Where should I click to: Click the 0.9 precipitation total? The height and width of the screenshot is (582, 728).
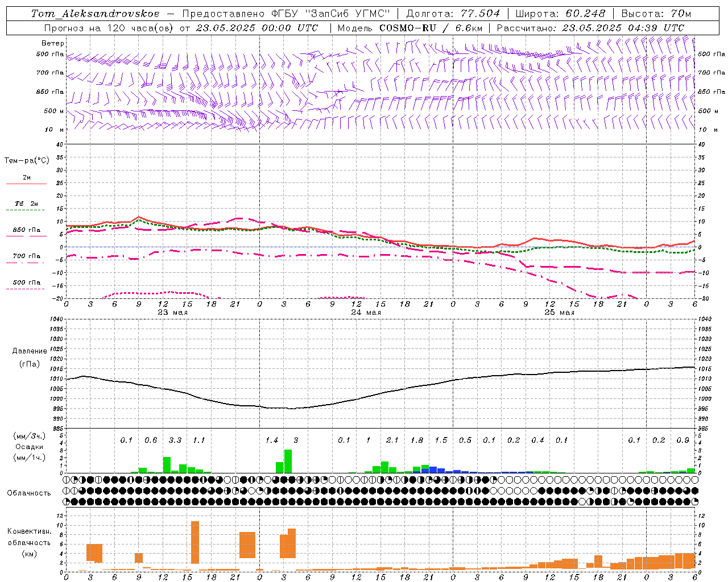[x=682, y=440]
